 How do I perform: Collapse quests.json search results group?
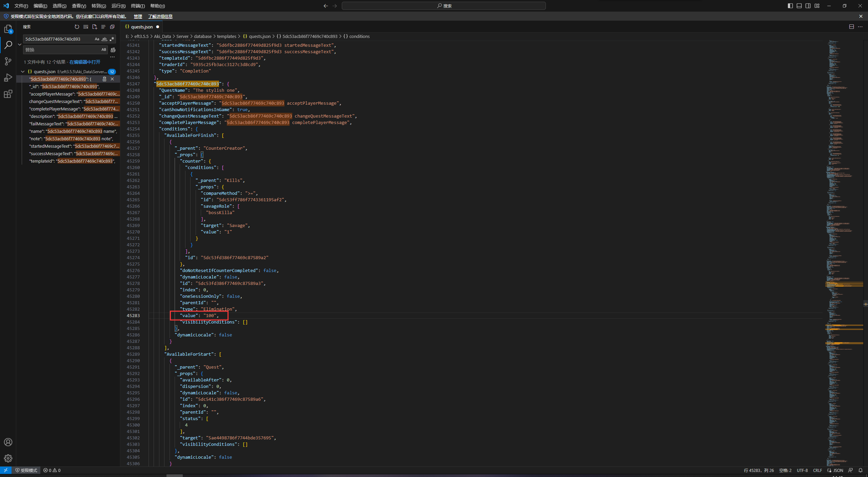pos(23,71)
